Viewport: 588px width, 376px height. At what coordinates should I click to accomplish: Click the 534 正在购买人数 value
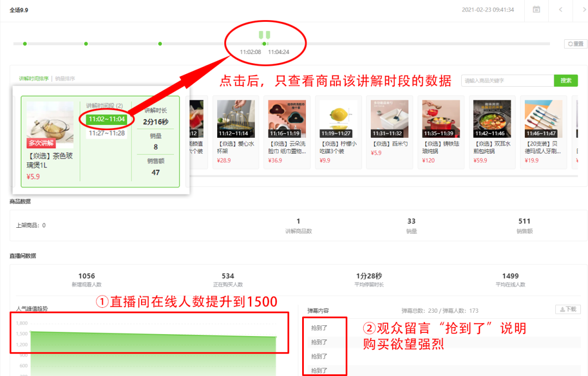click(x=228, y=276)
